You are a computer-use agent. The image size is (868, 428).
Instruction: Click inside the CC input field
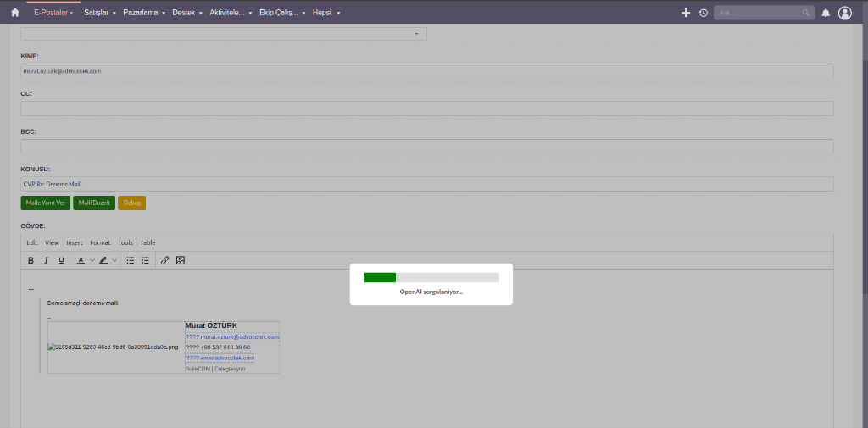pos(427,108)
